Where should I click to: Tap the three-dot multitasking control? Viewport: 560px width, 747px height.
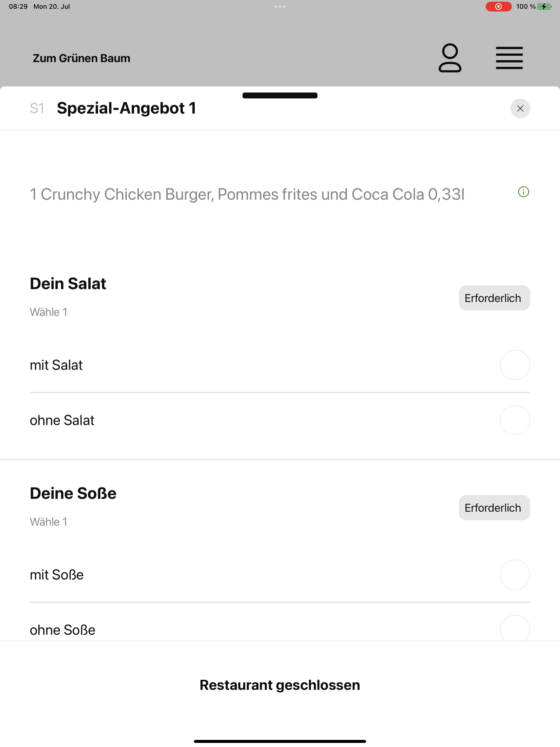pyautogui.click(x=280, y=6)
